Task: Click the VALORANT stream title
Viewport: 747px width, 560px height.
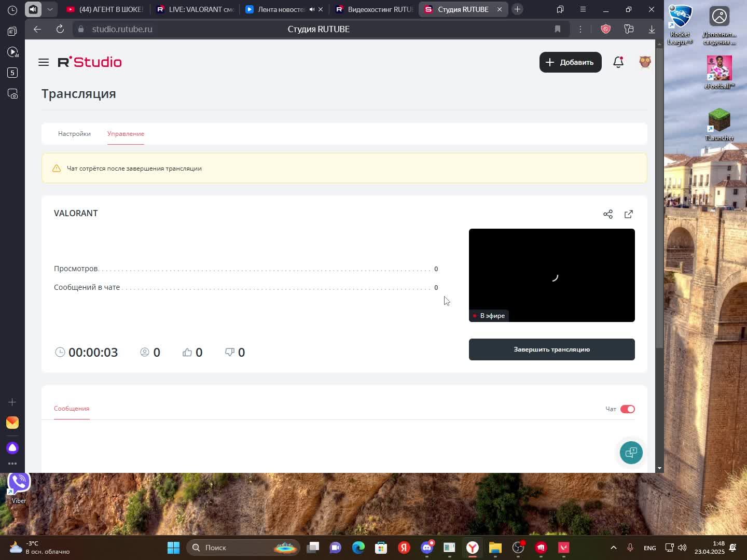Action: point(76,214)
